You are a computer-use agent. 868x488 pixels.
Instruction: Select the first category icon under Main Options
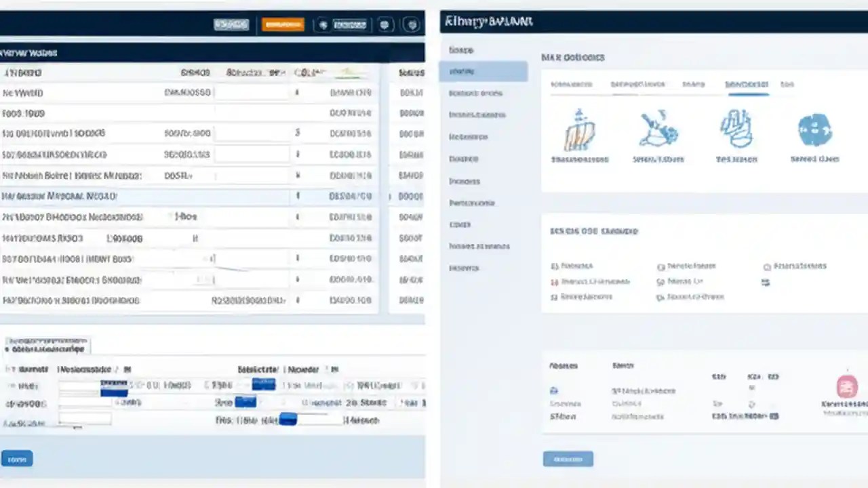coord(580,132)
